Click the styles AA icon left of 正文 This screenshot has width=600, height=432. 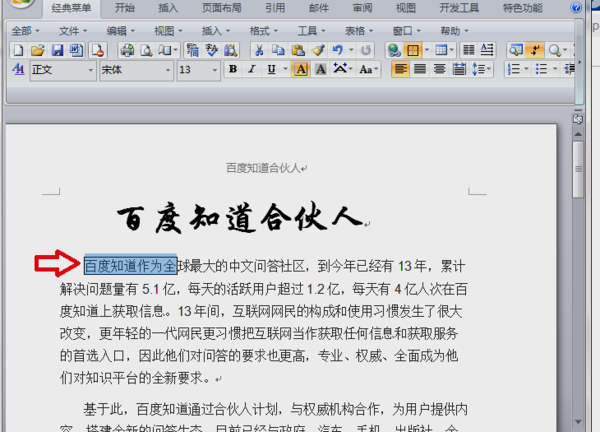pyautogui.click(x=18, y=70)
